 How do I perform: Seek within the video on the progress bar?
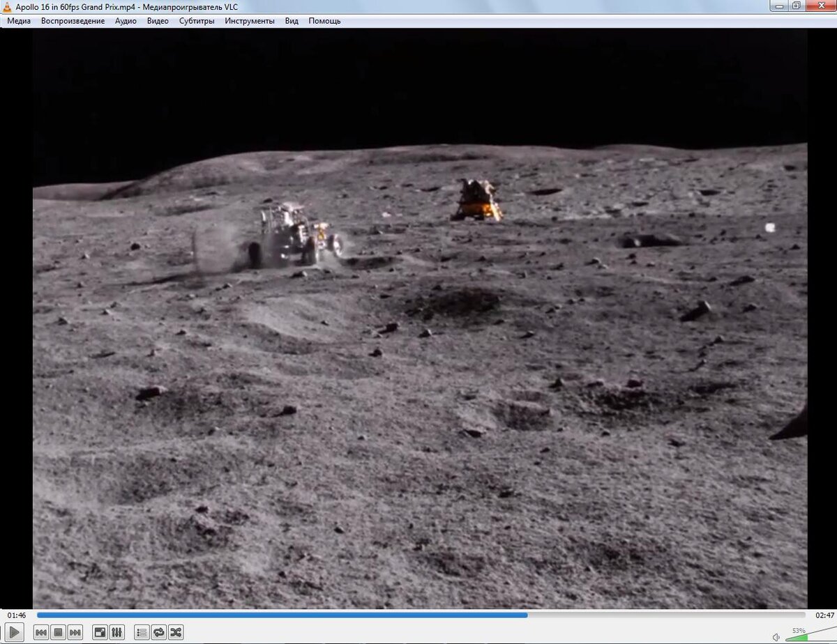pyautogui.click(x=421, y=615)
